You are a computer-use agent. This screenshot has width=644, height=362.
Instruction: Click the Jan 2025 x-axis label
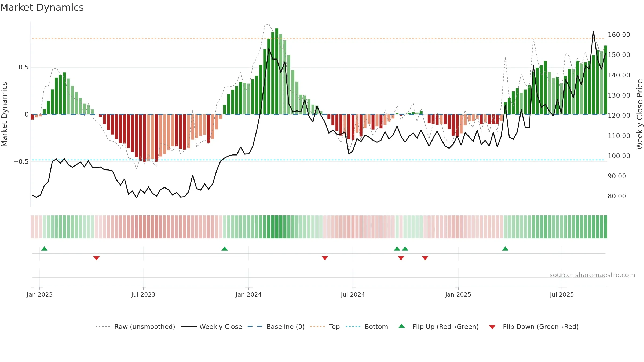(x=458, y=294)
